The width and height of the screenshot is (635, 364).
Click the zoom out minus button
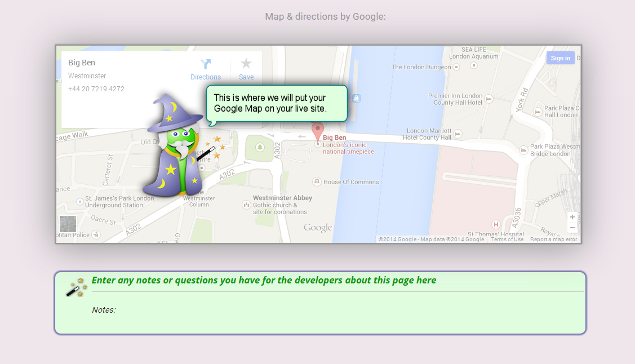(572, 228)
